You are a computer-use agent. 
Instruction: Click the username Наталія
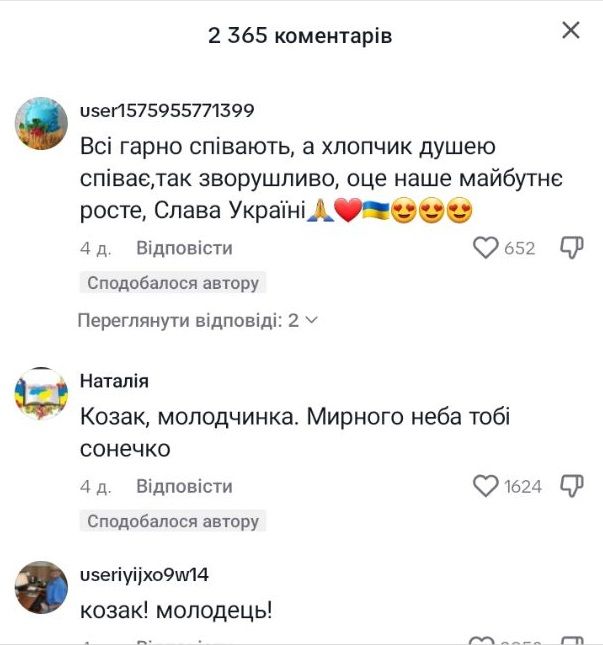coord(114,381)
